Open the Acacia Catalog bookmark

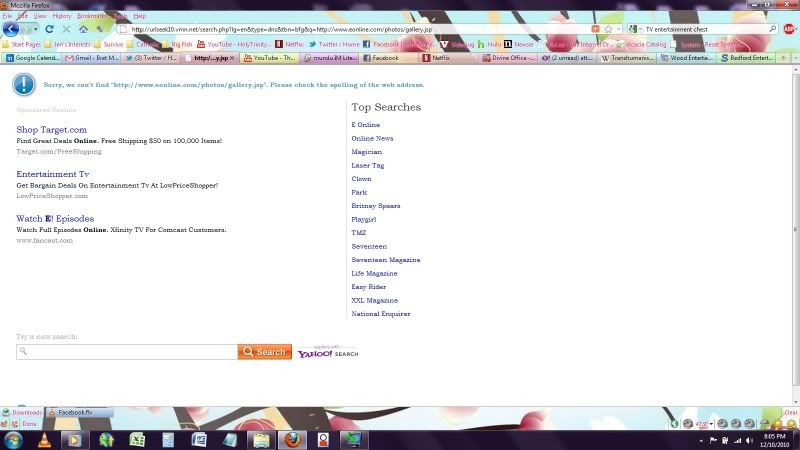[x=641, y=44]
